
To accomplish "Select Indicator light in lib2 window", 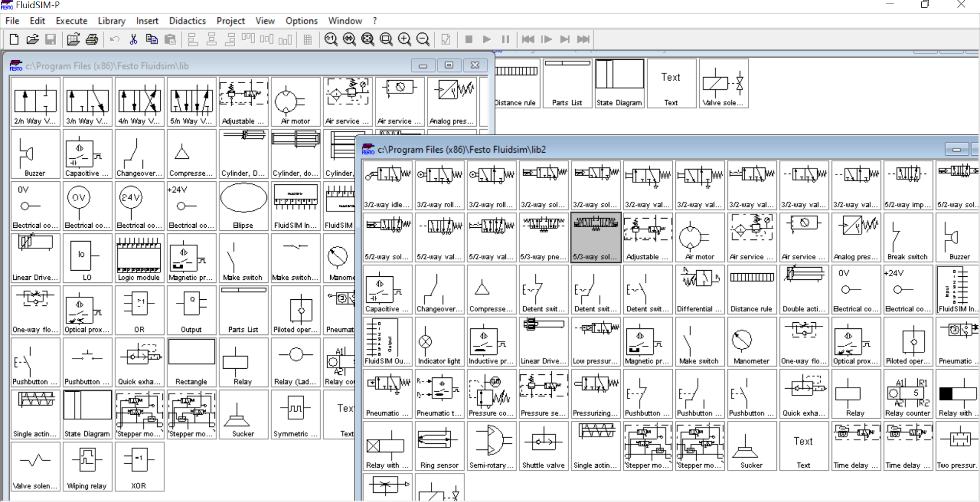I will click(x=439, y=342).
